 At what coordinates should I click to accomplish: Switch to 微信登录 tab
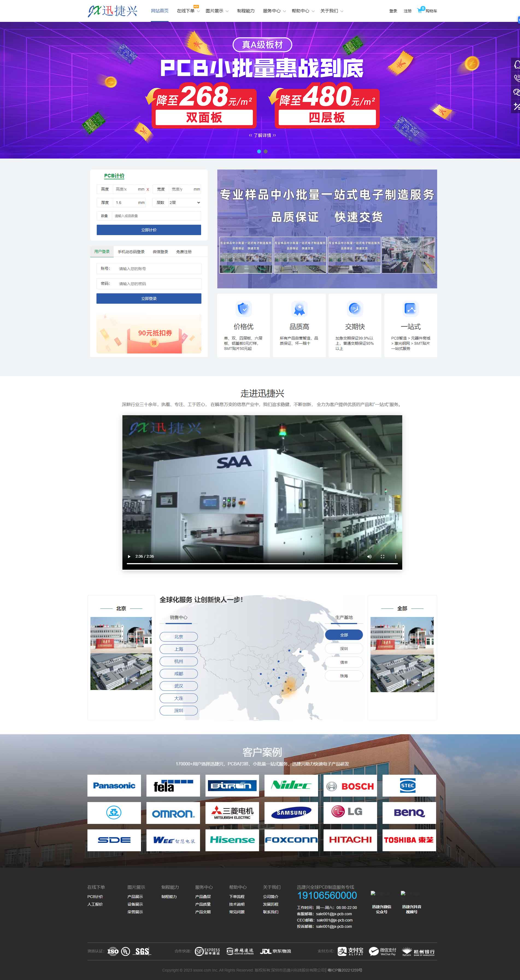pos(160,252)
